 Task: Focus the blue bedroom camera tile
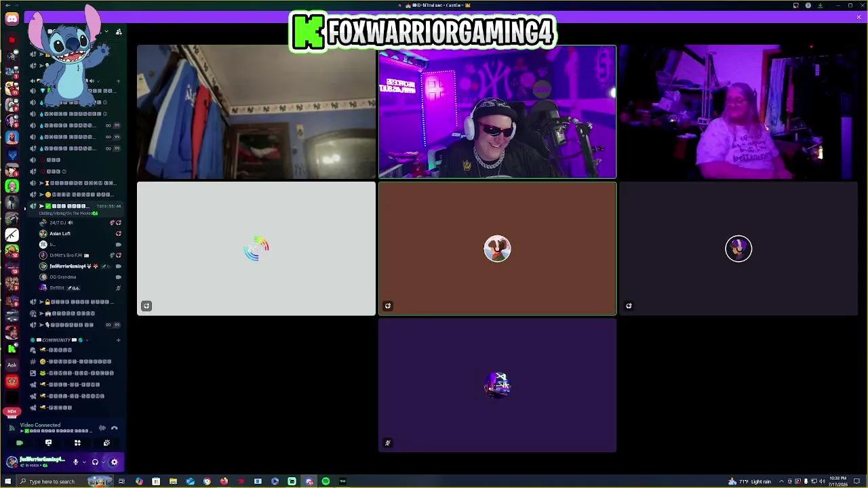click(256, 112)
